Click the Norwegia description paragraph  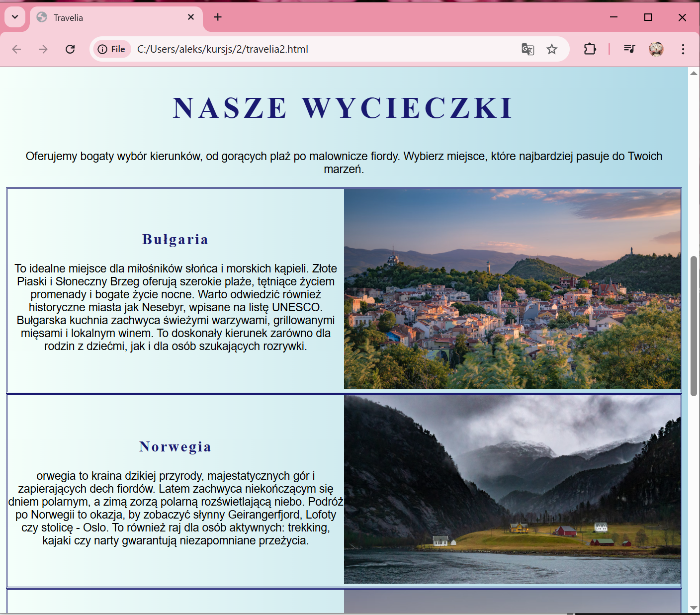tap(175, 508)
